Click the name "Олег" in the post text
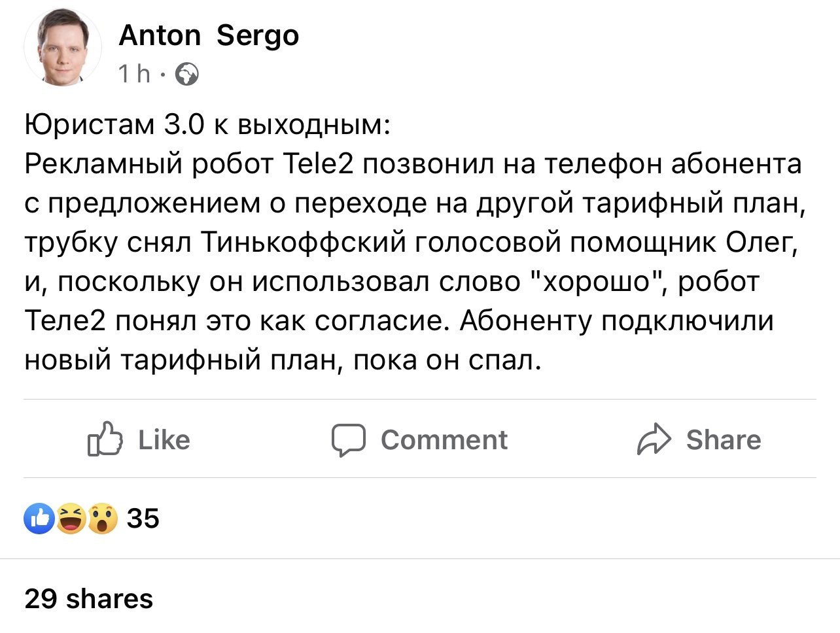 click(x=761, y=242)
